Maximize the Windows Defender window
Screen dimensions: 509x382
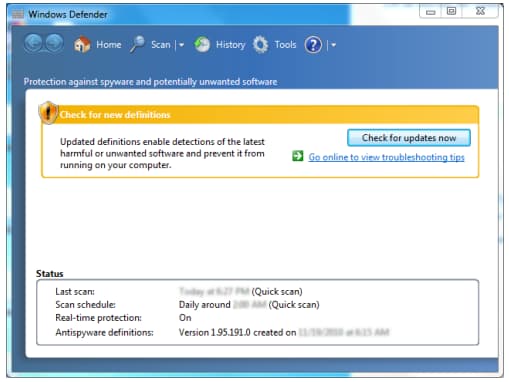[451, 11]
